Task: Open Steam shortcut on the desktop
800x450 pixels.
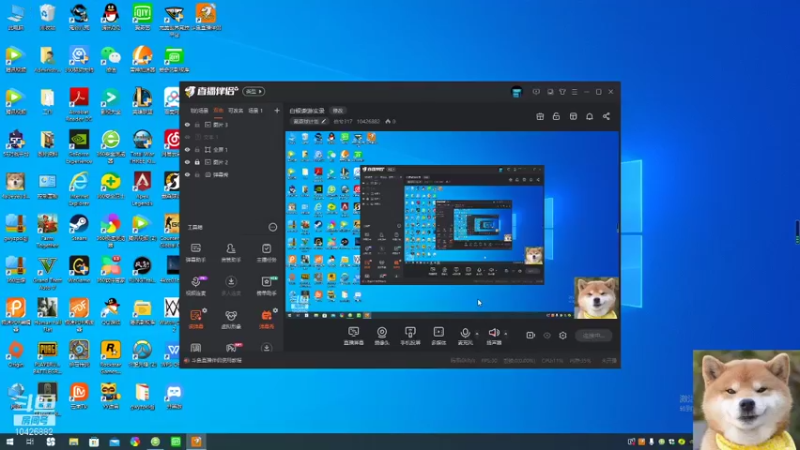Action: pos(79,228)
